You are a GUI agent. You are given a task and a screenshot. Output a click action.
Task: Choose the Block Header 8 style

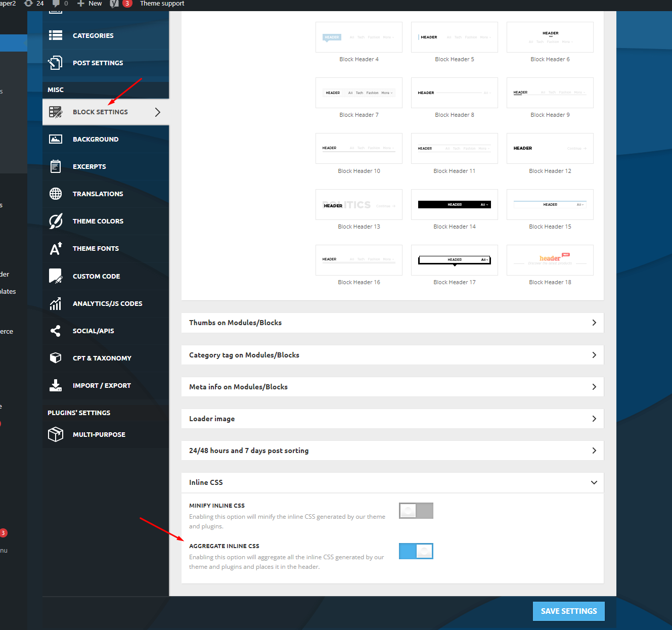coord(455,93)
